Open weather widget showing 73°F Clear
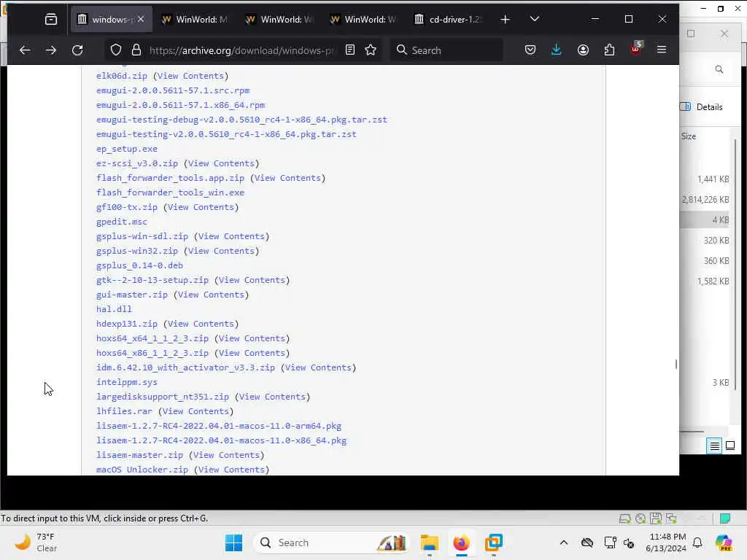The width and height of the screenshot is (747, 560). pyautogui.click(x=36, y=542)
